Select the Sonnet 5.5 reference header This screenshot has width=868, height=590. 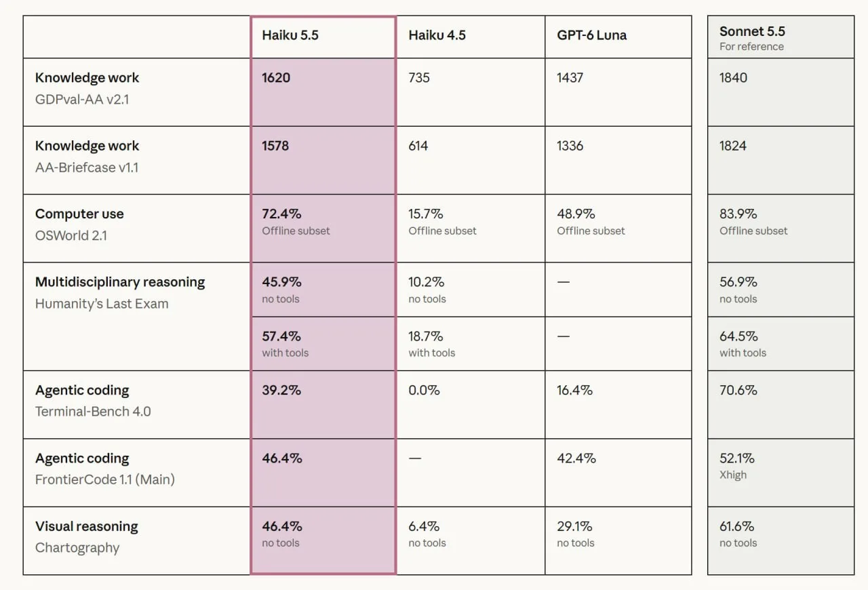[x=781, y=37]
